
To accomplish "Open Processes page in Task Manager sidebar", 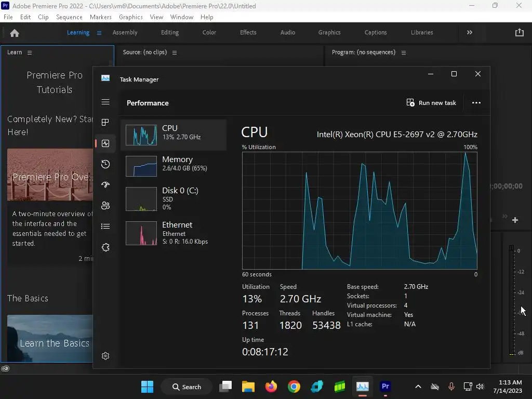I will pos(105,122).
